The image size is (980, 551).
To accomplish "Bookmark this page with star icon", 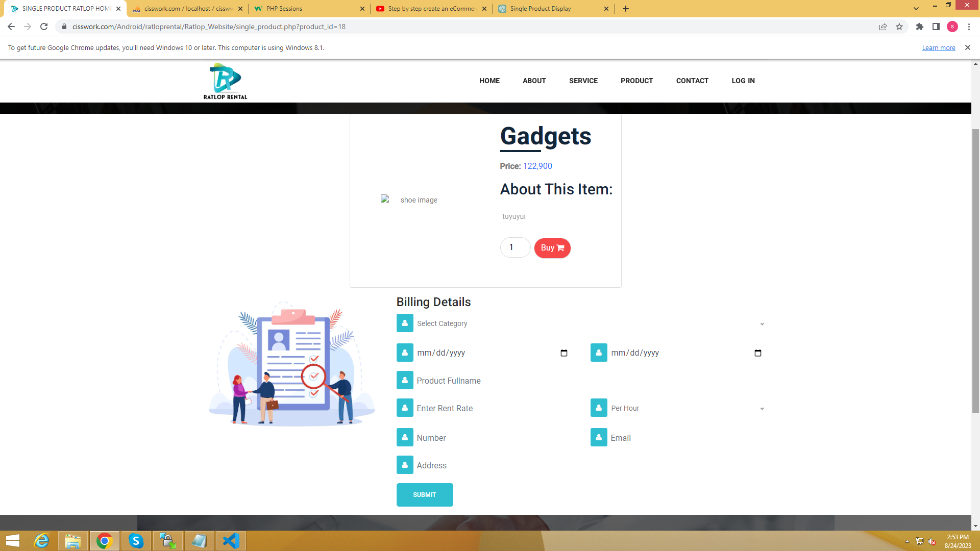I will (899, 27).
